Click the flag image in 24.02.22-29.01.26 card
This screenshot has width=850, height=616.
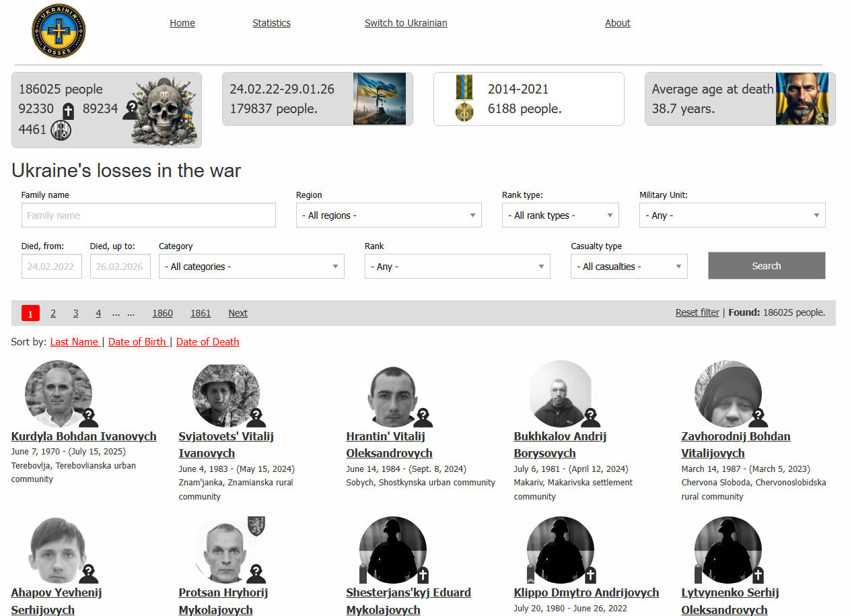[380, 99]
